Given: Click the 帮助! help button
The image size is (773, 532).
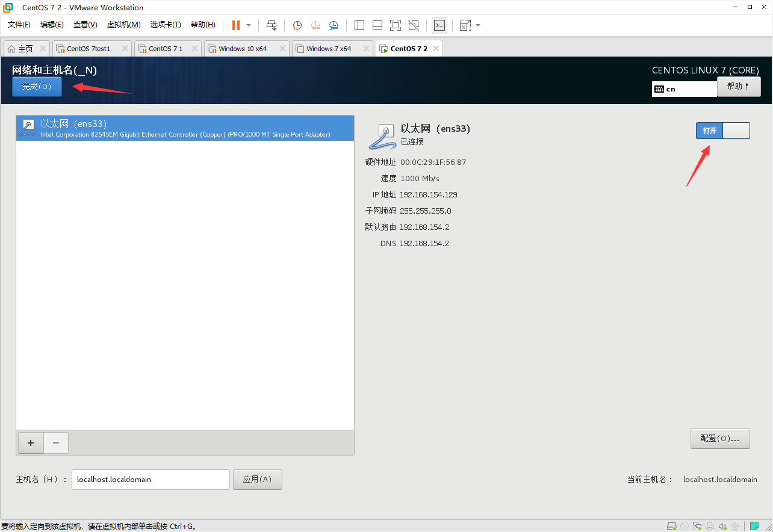Looking at the screenshot, I should pos(739,87).
